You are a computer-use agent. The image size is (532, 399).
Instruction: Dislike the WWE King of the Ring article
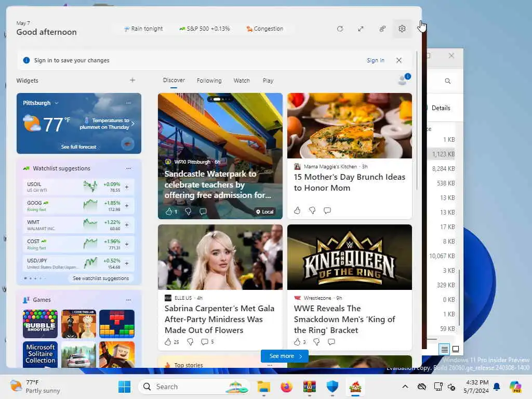[x=316, y=342]
